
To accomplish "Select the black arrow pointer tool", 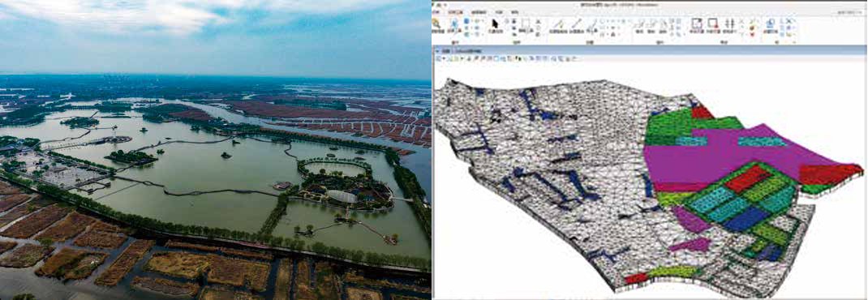I will pyautogui.click(x=495, y=24).
